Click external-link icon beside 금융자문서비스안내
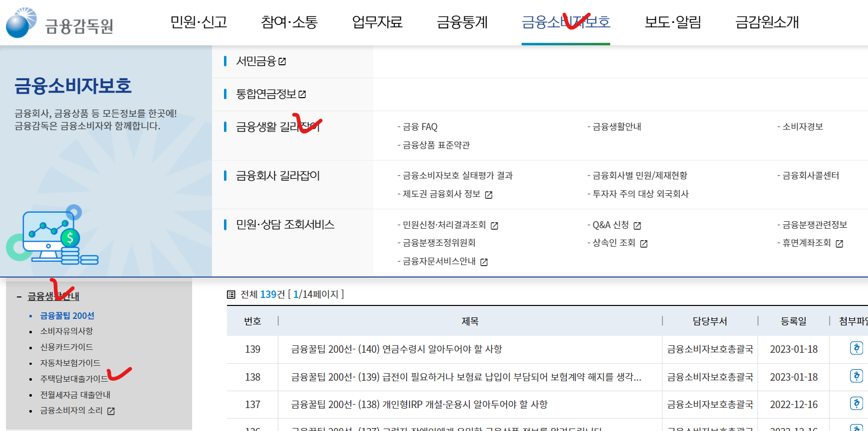Screen dimensions: 868x431 (484, 262)
